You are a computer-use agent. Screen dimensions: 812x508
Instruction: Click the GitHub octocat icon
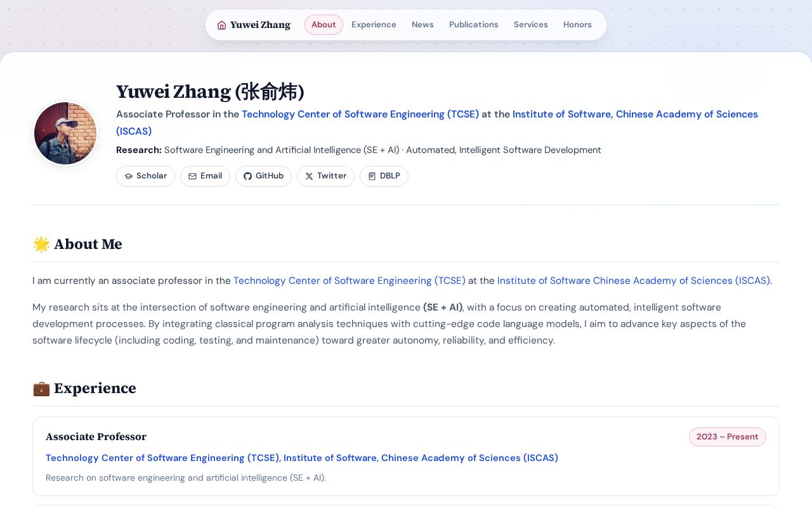(248, 177)
